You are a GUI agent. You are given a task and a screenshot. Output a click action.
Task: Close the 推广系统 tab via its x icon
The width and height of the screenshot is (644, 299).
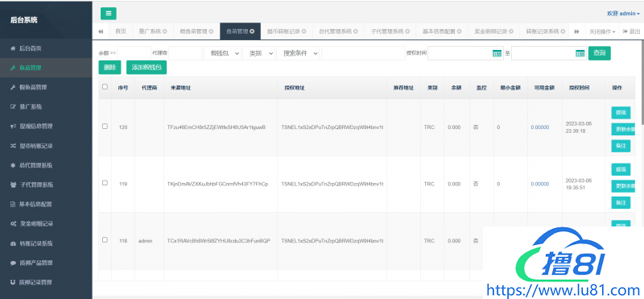click(165, 31)
